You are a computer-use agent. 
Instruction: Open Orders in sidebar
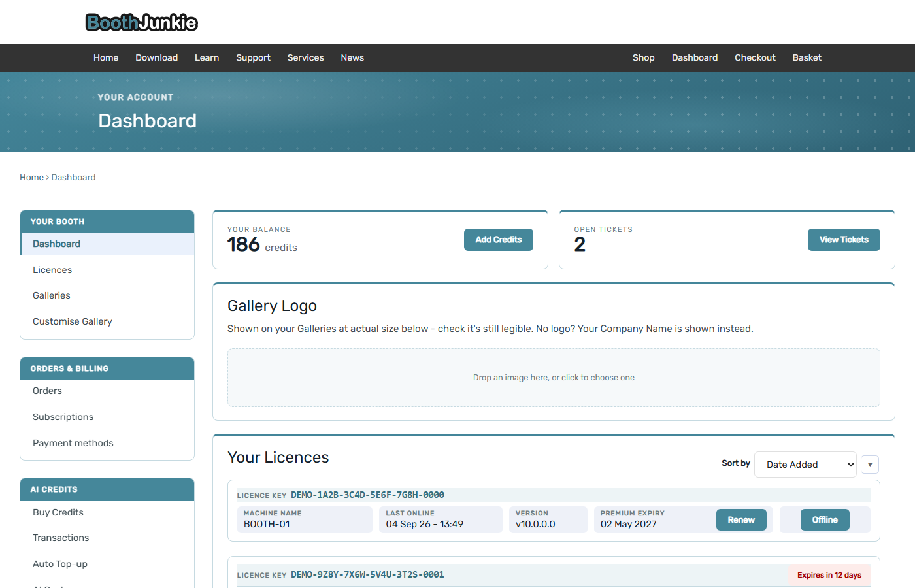click(x=107, y=391)
